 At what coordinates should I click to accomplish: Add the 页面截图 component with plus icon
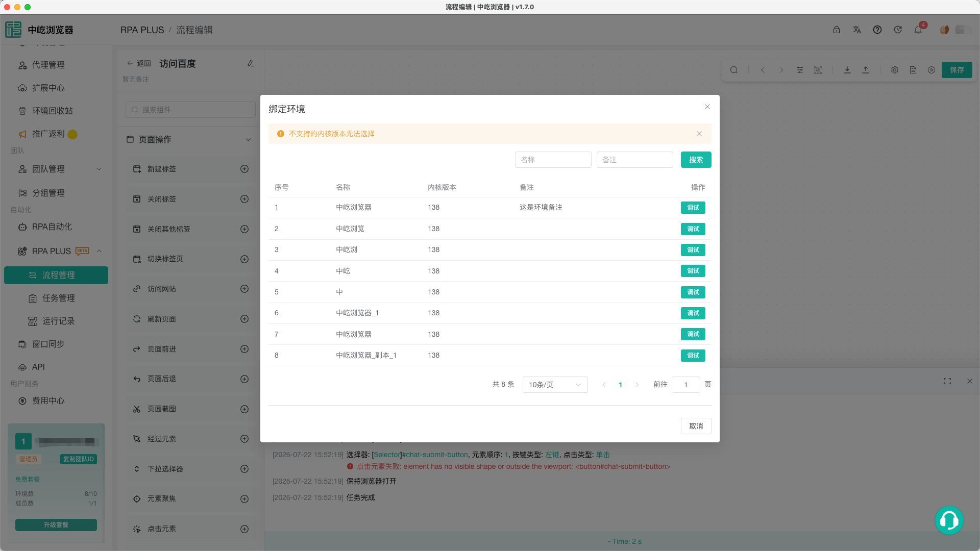[x=244, y=409]
